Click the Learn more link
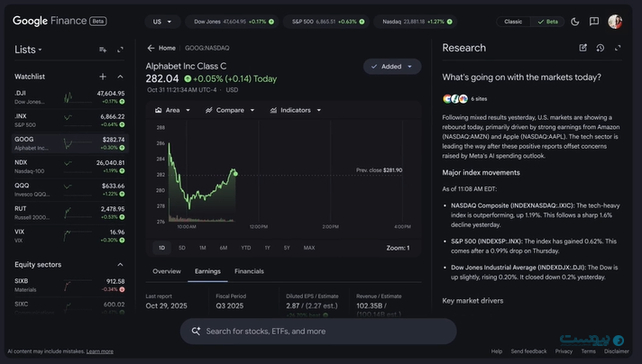 click(100, 351)
